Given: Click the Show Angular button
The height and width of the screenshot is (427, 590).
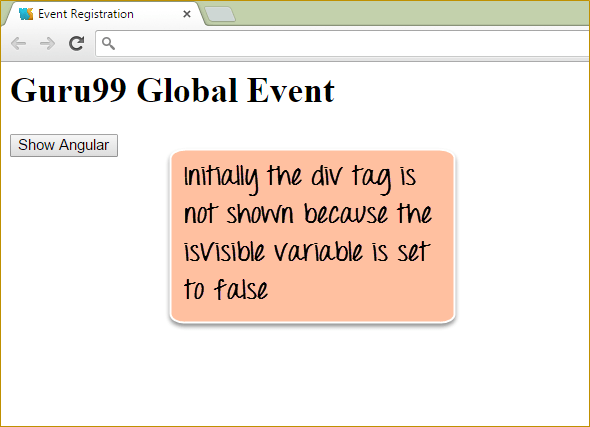Looking at the screenshot, I should (64, 145).
